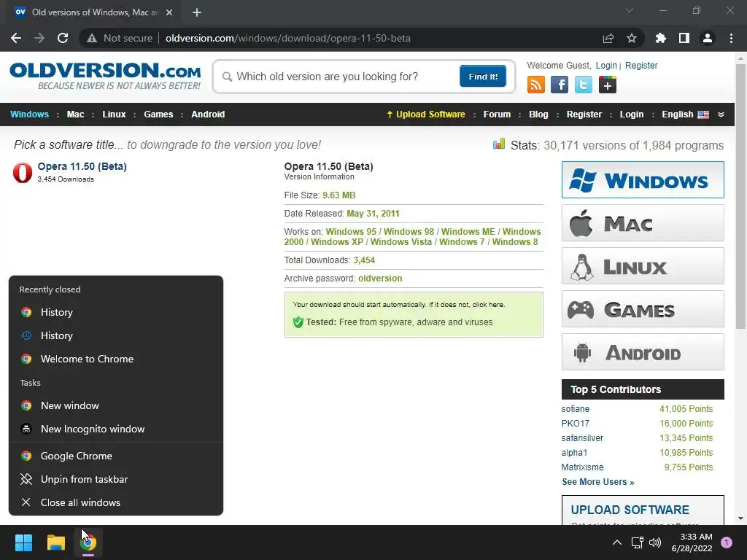Open the English language selector
This screenshot has width=747, height=560.
[685, 114]
